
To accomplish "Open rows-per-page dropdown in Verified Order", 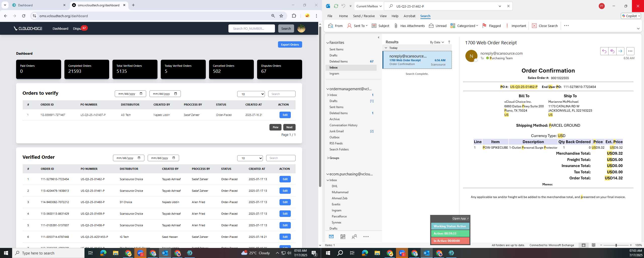I will tap(250, 158).
